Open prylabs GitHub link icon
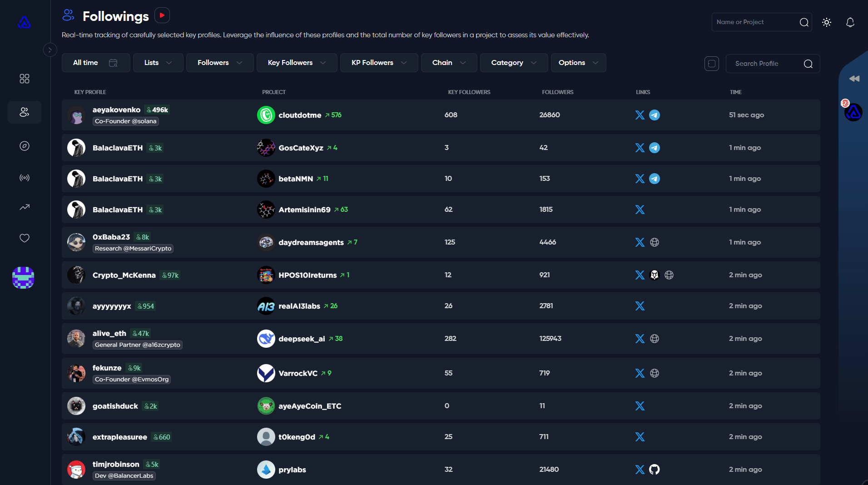This screenshot has width=868, height=485. click(654, 470)
